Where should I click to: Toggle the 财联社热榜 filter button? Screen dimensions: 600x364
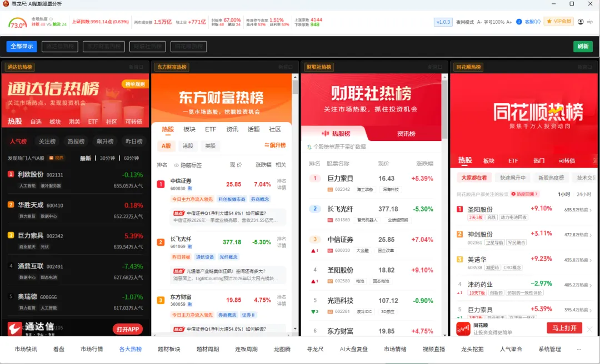click(147, 47)
